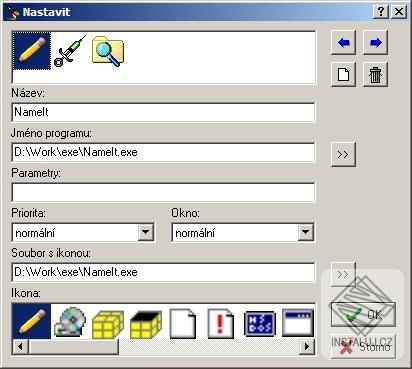Browse for icon file with >> button
The height and width of the screenshot is (369, 412).
pyautogui.click(x=343, y=274)
